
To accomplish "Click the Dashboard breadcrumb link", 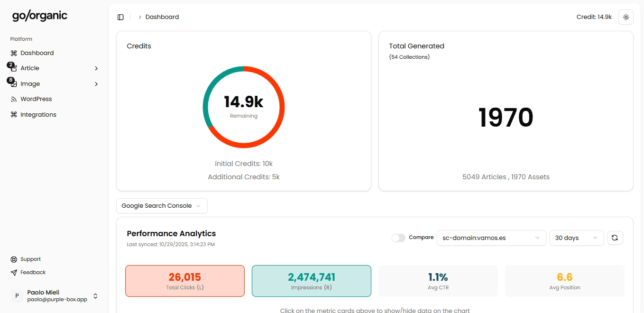I will click(162, 17).
